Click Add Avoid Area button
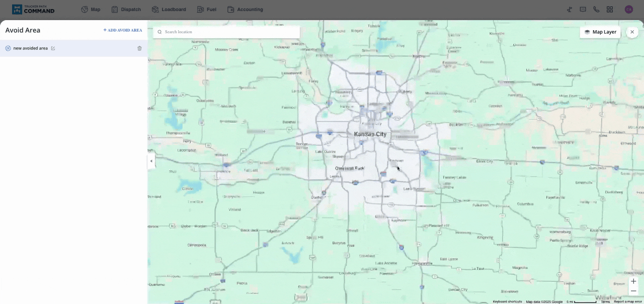Screen dimensions: 644x304 coord(123,30)
